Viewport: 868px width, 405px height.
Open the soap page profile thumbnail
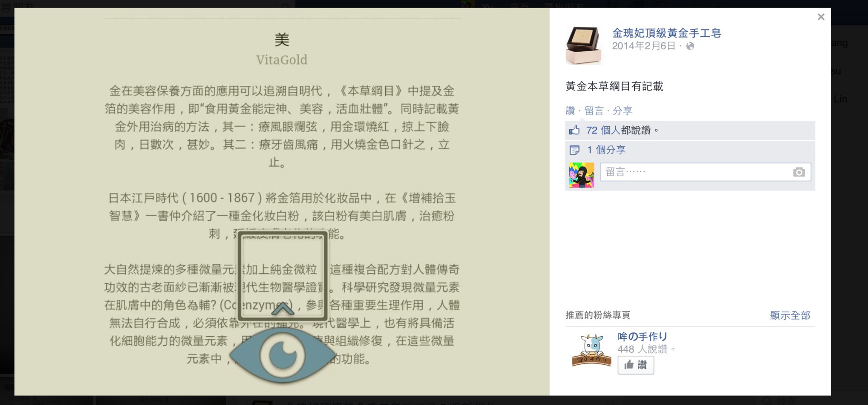coord(583,45)
